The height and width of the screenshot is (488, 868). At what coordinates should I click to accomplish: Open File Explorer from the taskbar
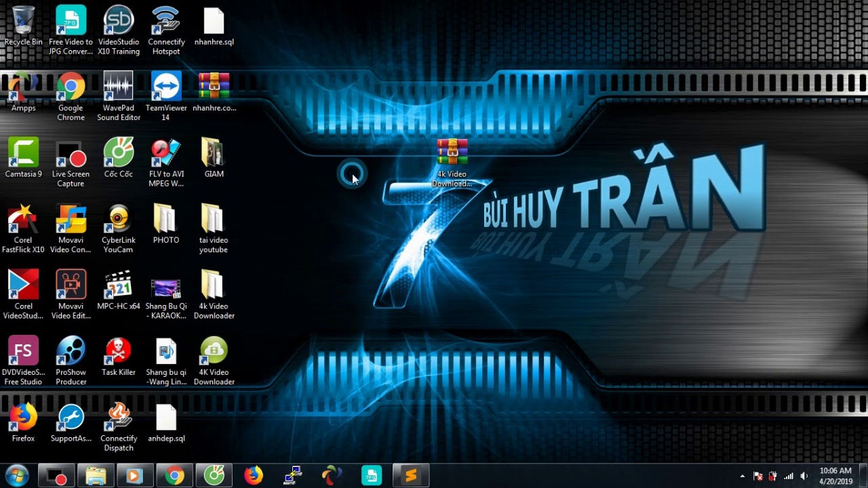pyautogui.click(x=96, y=476)
